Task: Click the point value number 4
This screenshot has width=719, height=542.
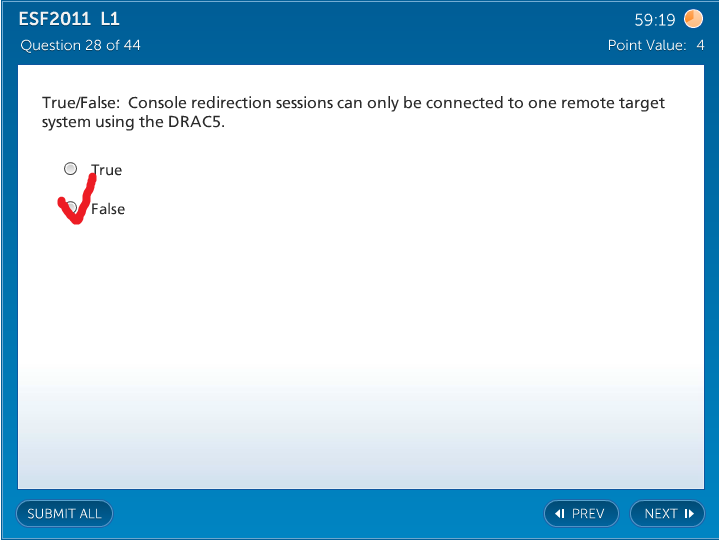Action: click(x=700, y=45)
